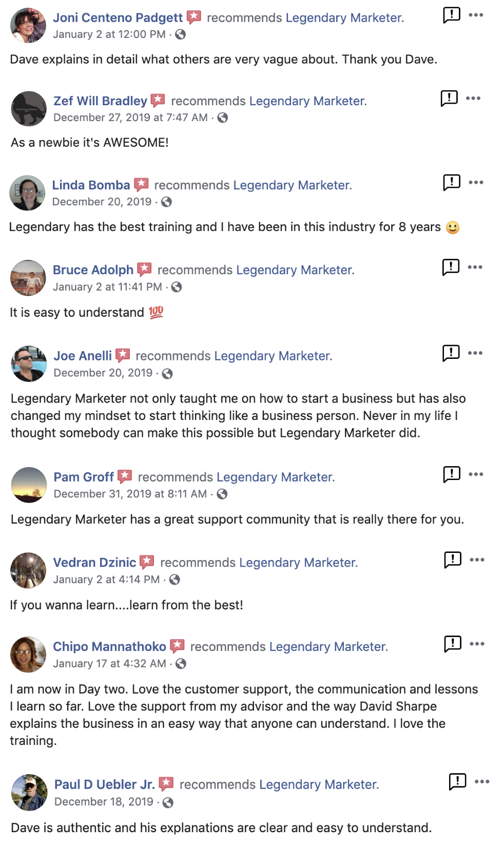
Task: Flag Bruce Adolph's review with report icon
Action: [x=451, y=266]
